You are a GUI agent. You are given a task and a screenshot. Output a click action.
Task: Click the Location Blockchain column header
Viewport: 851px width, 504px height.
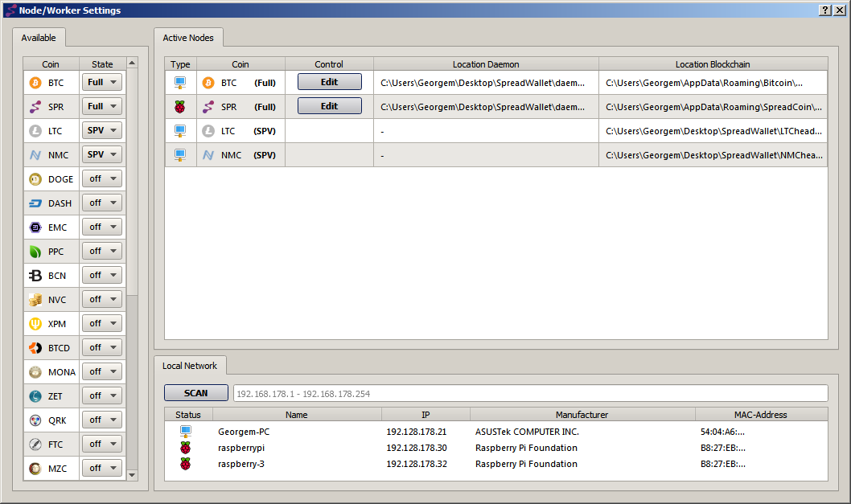pyautogui.click(x=713, y=64)
